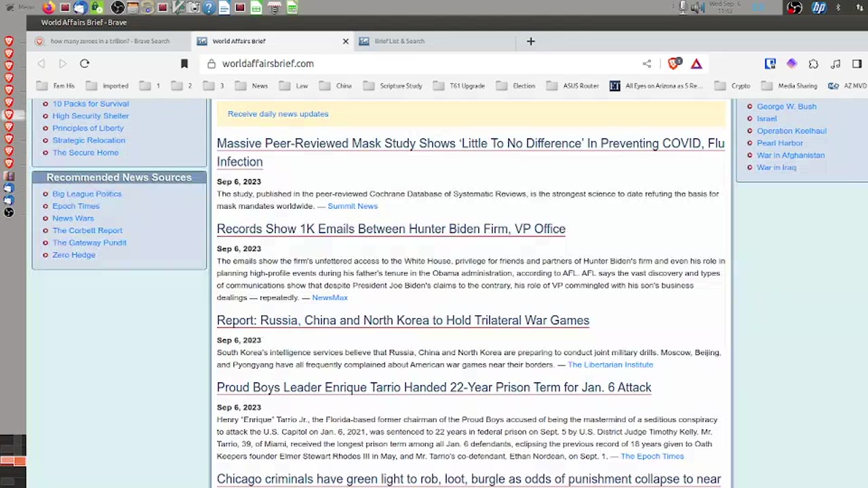Click the Recommended News Sources heading

(119, 178)
